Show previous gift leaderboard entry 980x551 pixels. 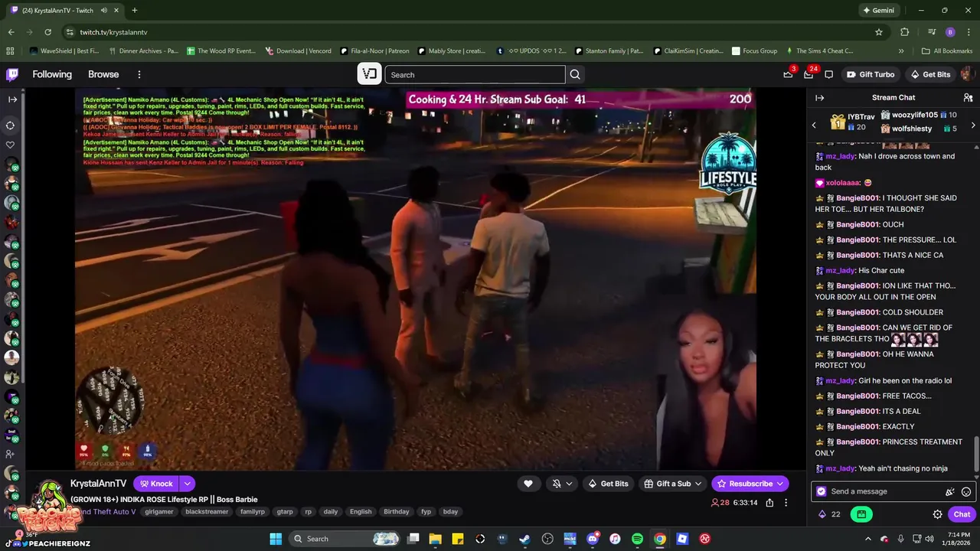815,125
